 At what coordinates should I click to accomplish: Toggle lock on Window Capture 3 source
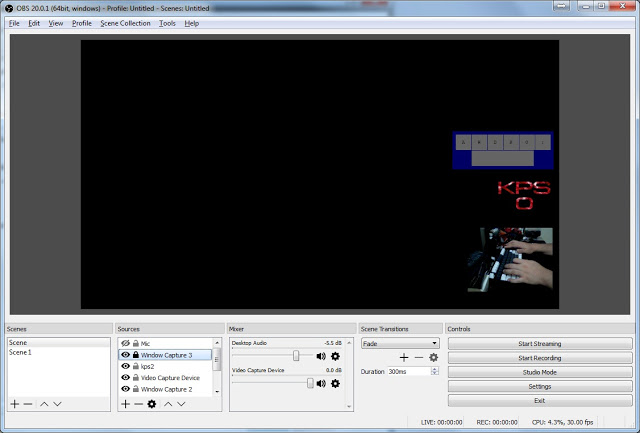136,355
